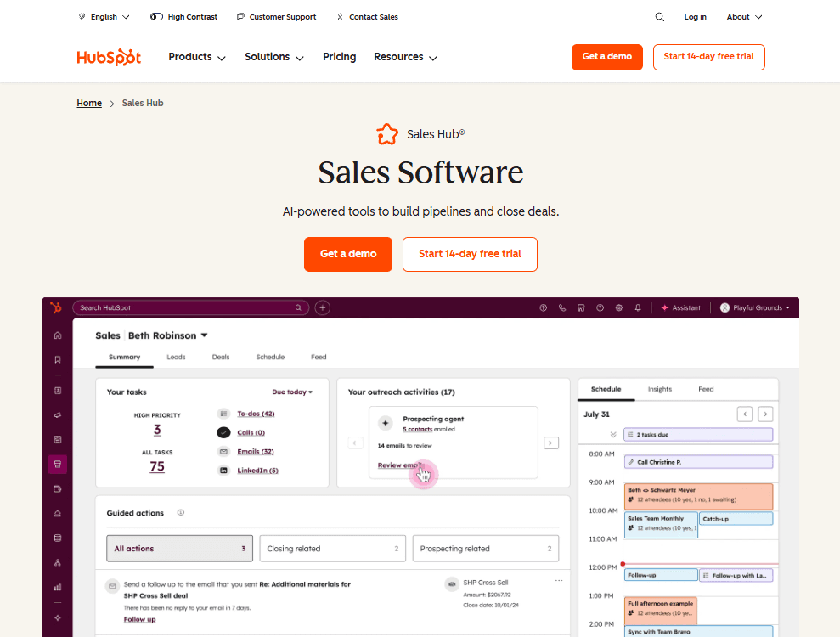
Task: Open the 2 tasks due bar
Action: pos(698,435)
